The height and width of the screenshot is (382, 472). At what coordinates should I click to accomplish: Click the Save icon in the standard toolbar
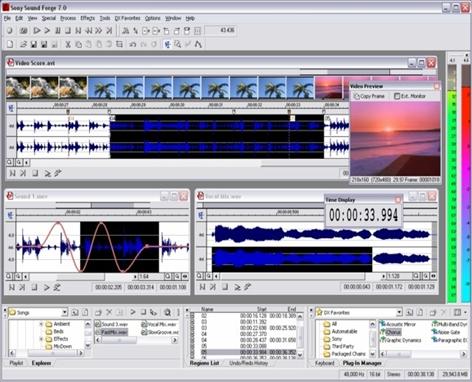(33, 44)
